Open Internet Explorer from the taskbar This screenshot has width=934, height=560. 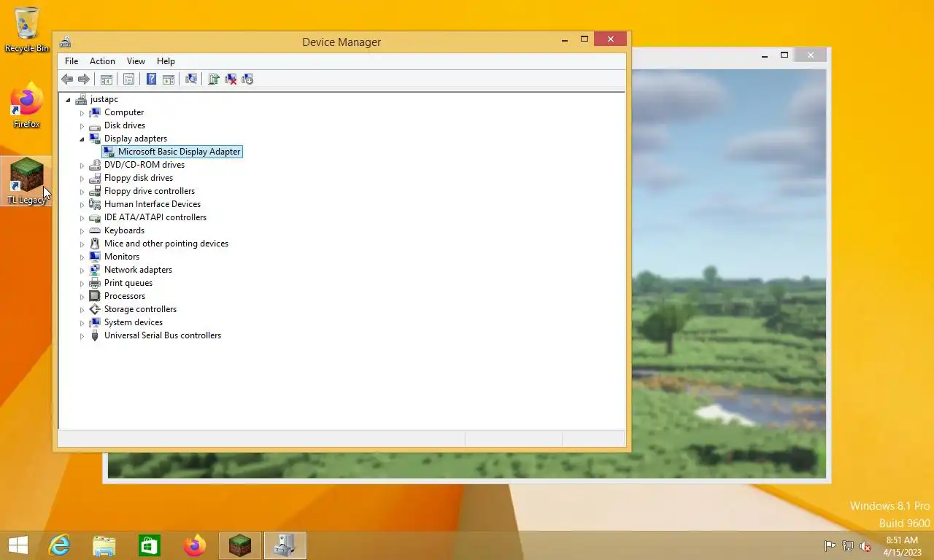click(x=59, y=545)
